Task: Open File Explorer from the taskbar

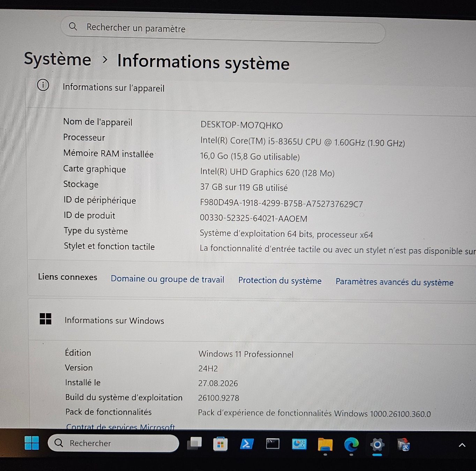Action: tap(325, 444)
